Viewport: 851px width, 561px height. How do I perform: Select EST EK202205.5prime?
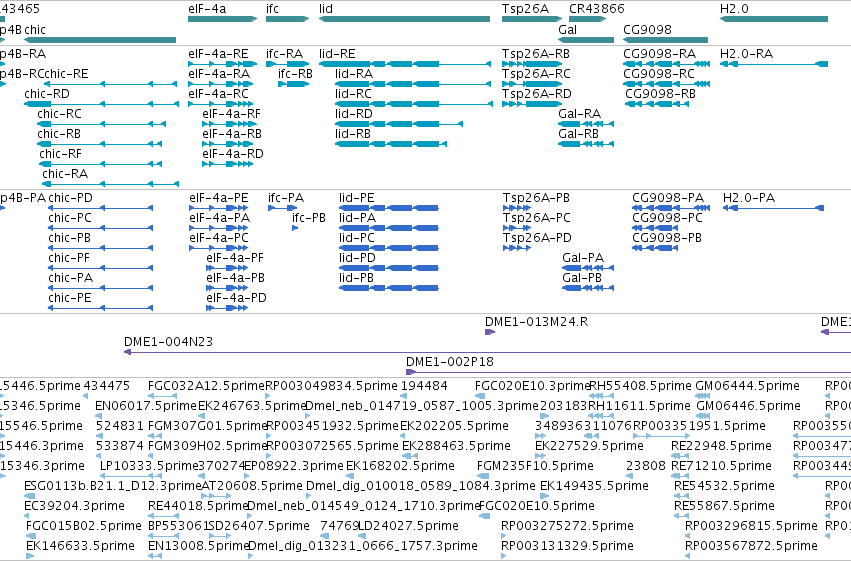pyautogui.click(x=404, y=436)
